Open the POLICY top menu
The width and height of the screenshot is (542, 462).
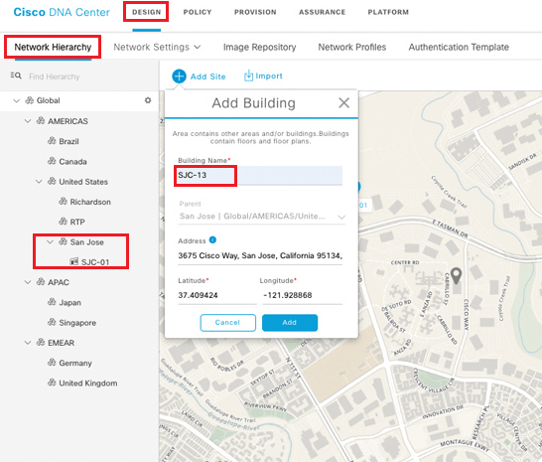point(197,12)
